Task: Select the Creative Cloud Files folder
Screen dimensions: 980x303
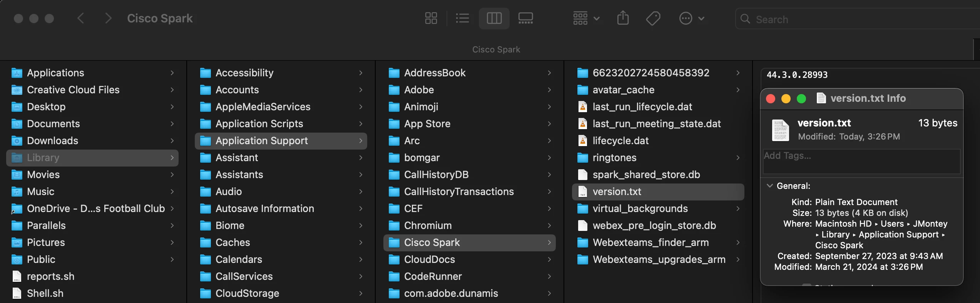Action: pyautogui.click(x=92, y=90)
